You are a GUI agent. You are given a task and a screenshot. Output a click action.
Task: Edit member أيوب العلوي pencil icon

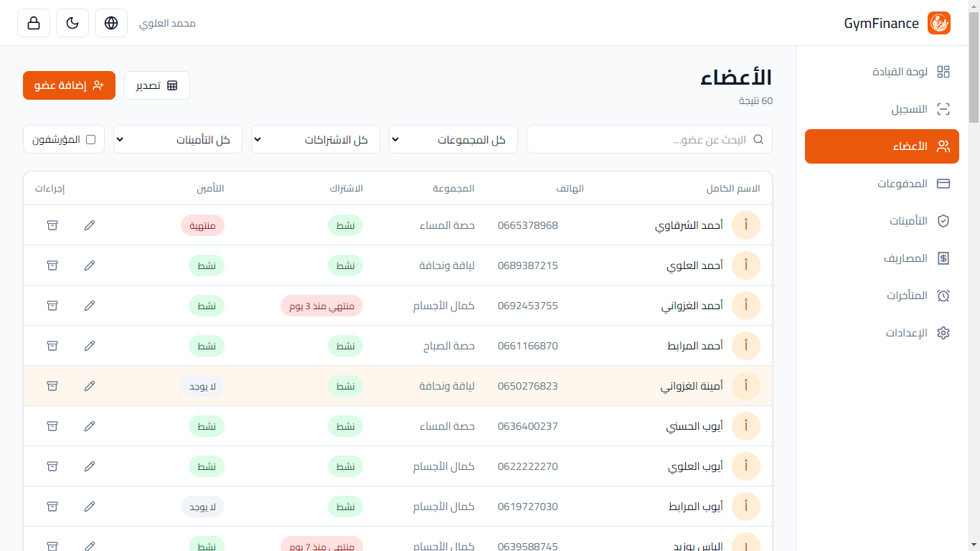tap(90, 466)
